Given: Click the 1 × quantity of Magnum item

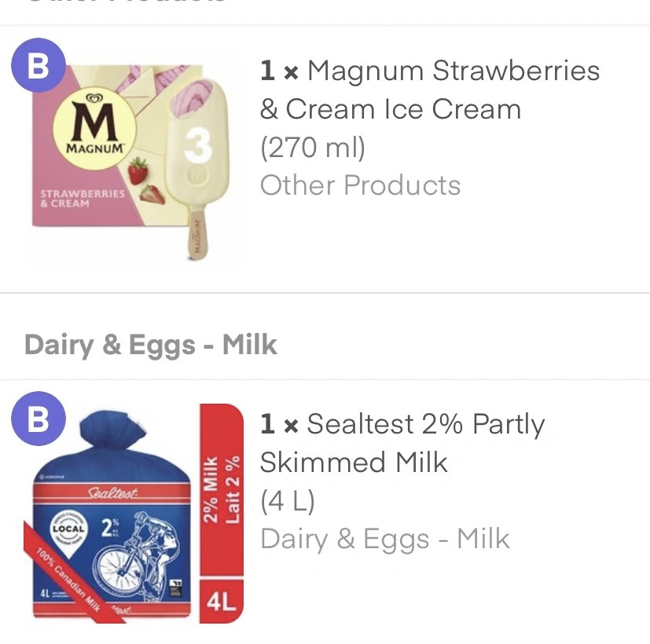Looking at the screenshot, I should pyautogui.click(x=279, y=71).
